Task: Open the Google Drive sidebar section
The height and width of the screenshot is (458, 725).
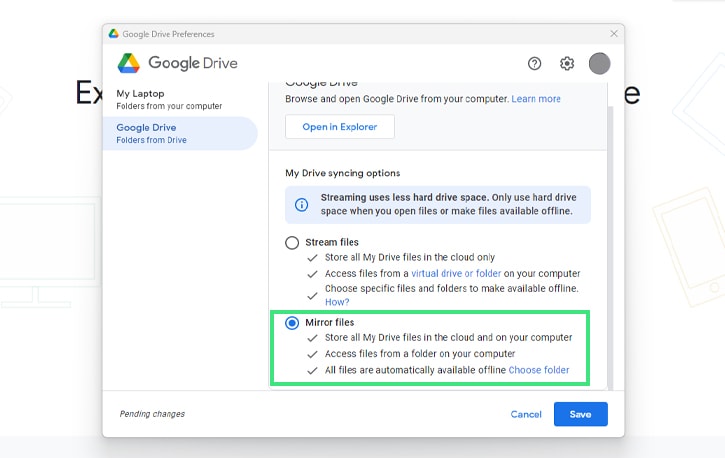Action: click(x=180, y=133)
